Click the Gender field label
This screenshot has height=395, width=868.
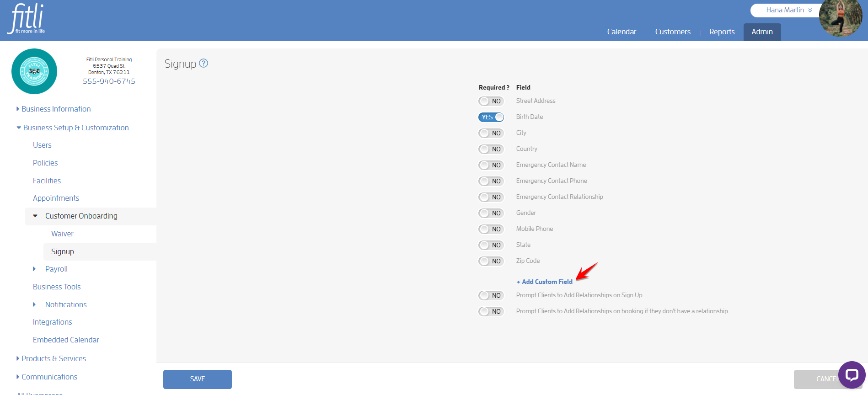coord(526,213)
